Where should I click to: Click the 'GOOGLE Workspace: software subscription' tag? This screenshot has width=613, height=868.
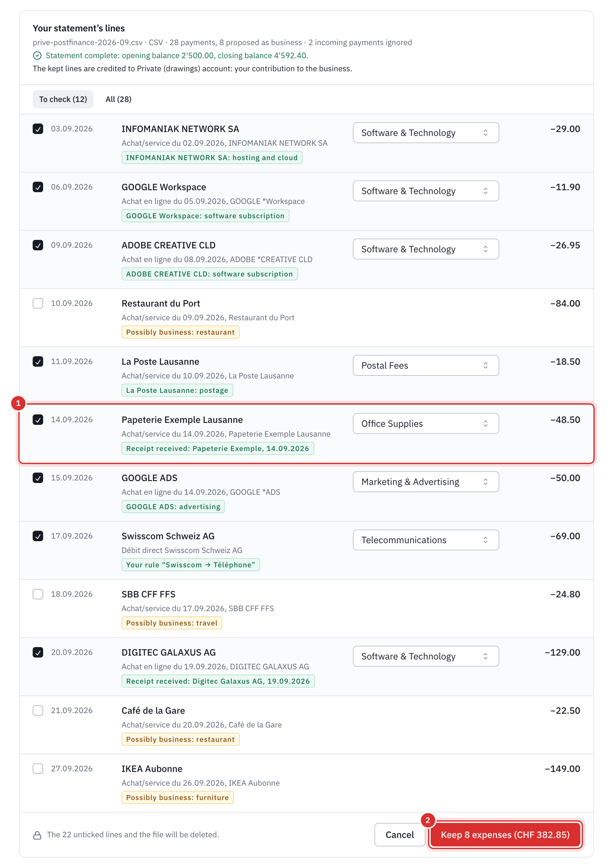tap(206, 216)
